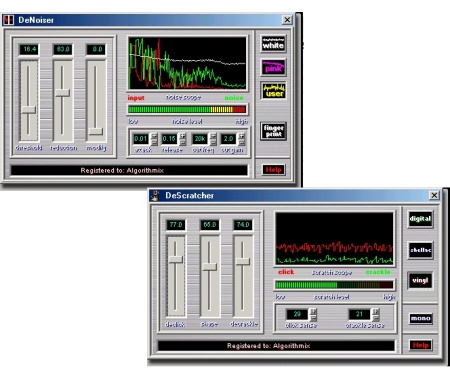The height and width of the screenshot is (380, 450).
Task: Click the red input label under noise scope
Action: pos(136,98)
